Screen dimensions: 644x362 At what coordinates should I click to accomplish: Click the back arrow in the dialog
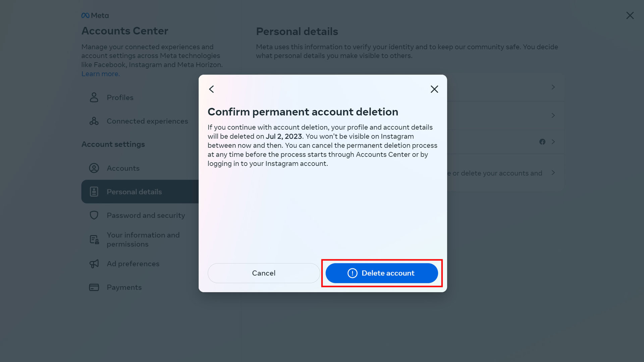click(x=211, y=89)
